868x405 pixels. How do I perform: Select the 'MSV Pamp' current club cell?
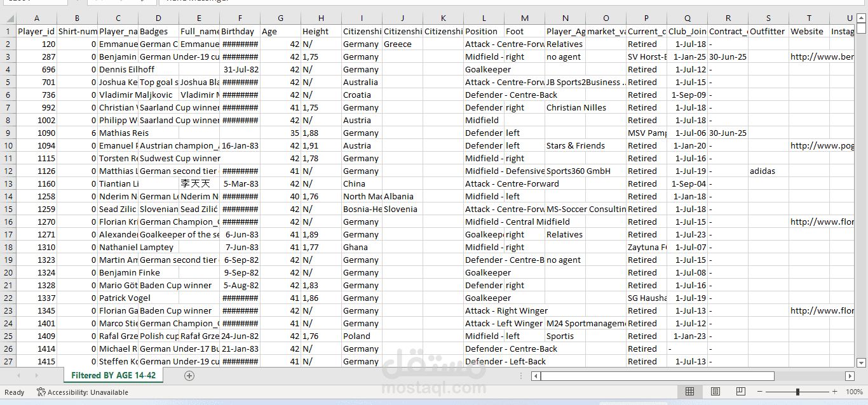coord(647,133)
